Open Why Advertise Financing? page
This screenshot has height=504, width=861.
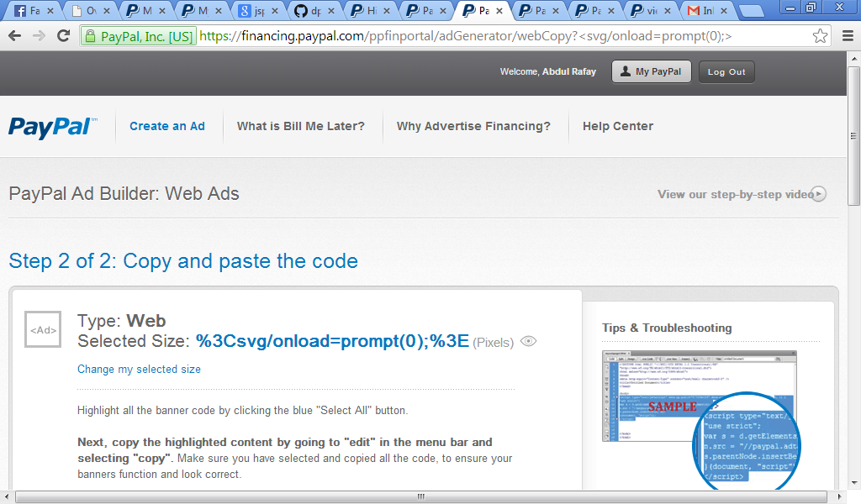coord(473,126)
